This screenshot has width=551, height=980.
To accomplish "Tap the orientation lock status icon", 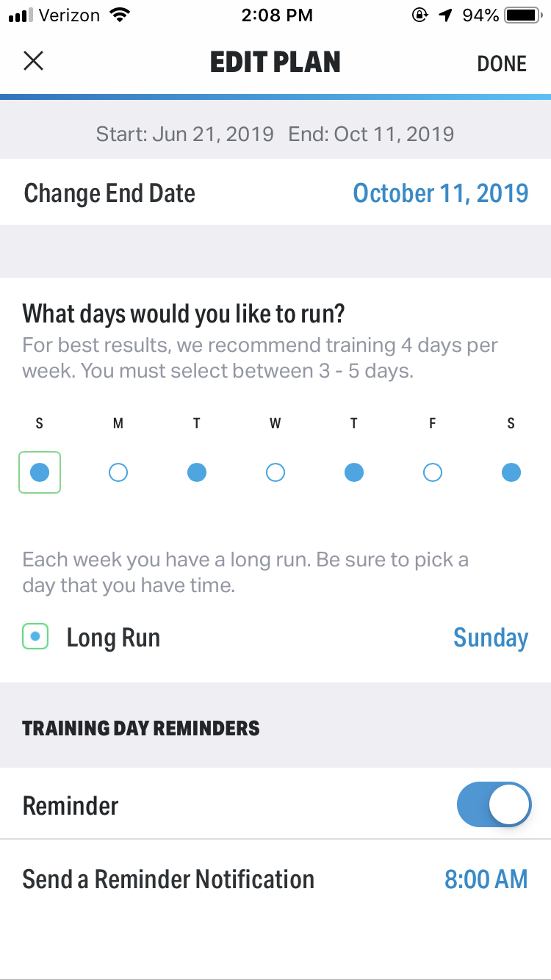I will pyautogui.click(x=420, y=15).
